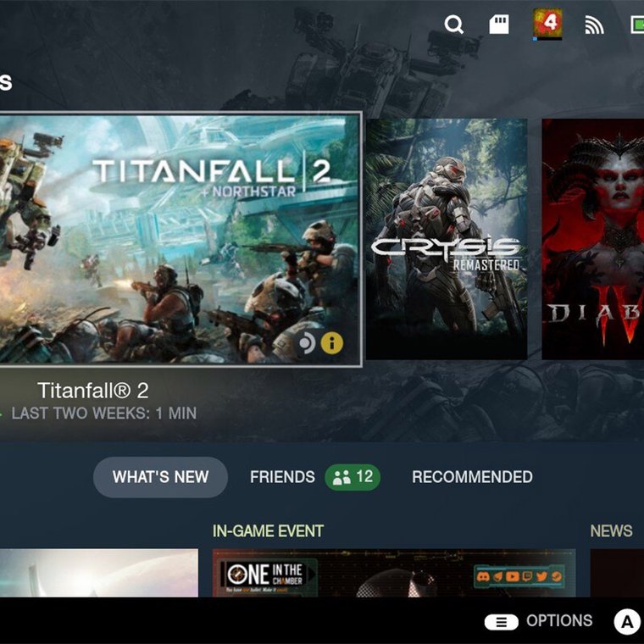Open the One in the Chamber event banner
Image resolution: width=644 pixels, height=644 pixels.
coord(394,573)
